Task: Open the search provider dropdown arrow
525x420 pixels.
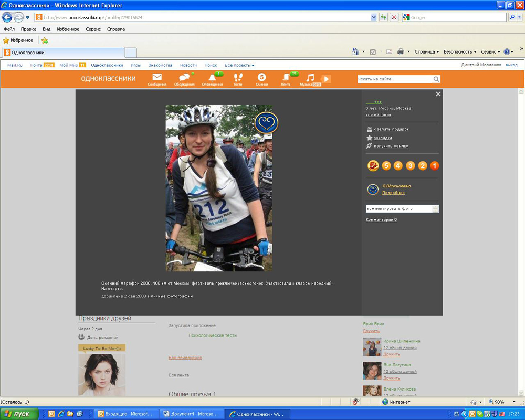Action: point(519,17)
